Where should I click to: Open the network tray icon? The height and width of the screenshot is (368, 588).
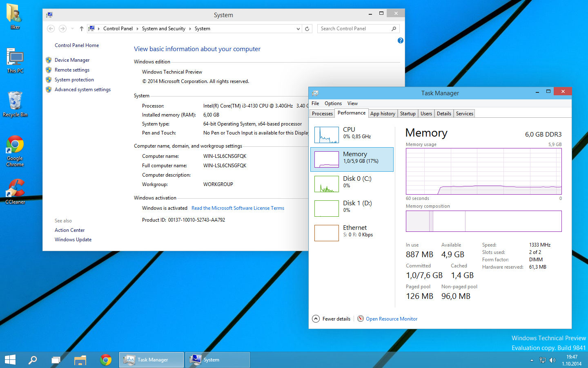pyautogui.click(x=542, y=360)
